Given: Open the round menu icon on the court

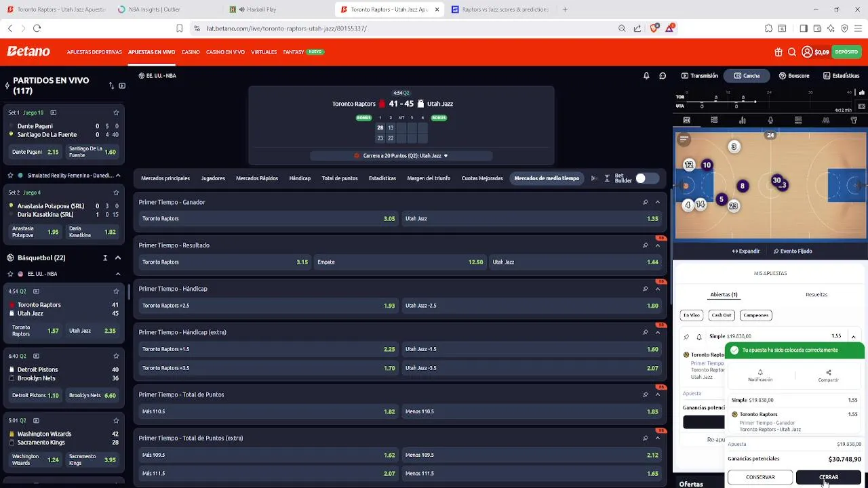Looking at the screenshot, I should point(684,140).
